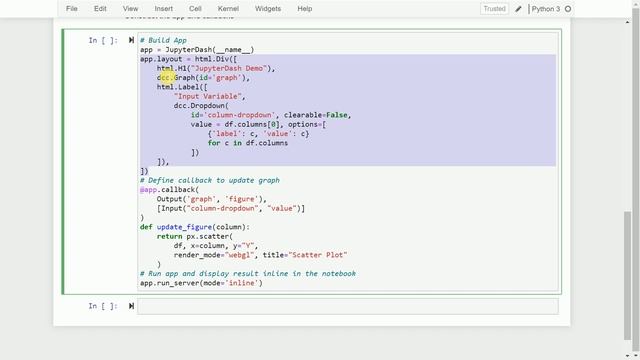Open the Help menu
Image resolution: width=640 pixels, height=360 pixels.
[x=304, y=9]
